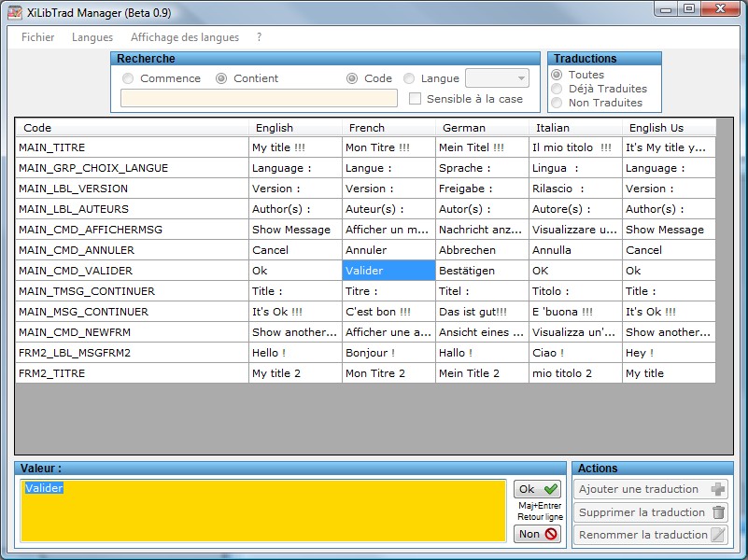The height and width of the screenshot is (560, 748).
Task: Open the Langue dropdown combo box
Action: coord(497,78)
